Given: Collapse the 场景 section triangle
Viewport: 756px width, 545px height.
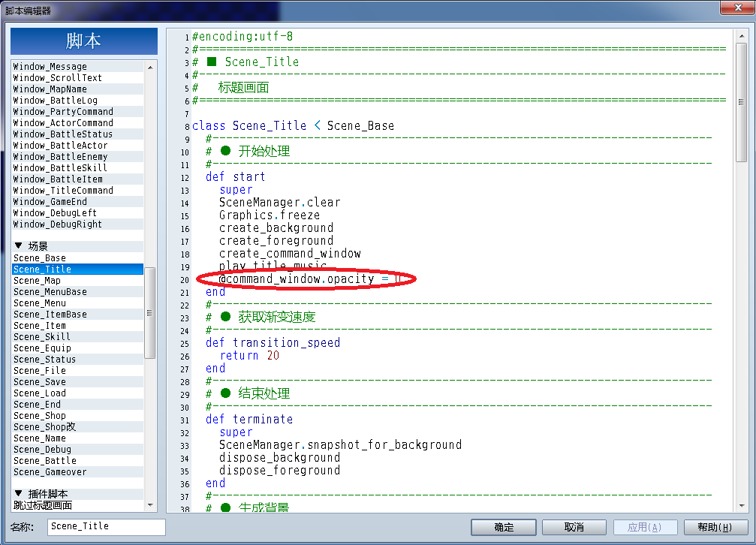Looking at the screenshot, I should coord(18,245).
